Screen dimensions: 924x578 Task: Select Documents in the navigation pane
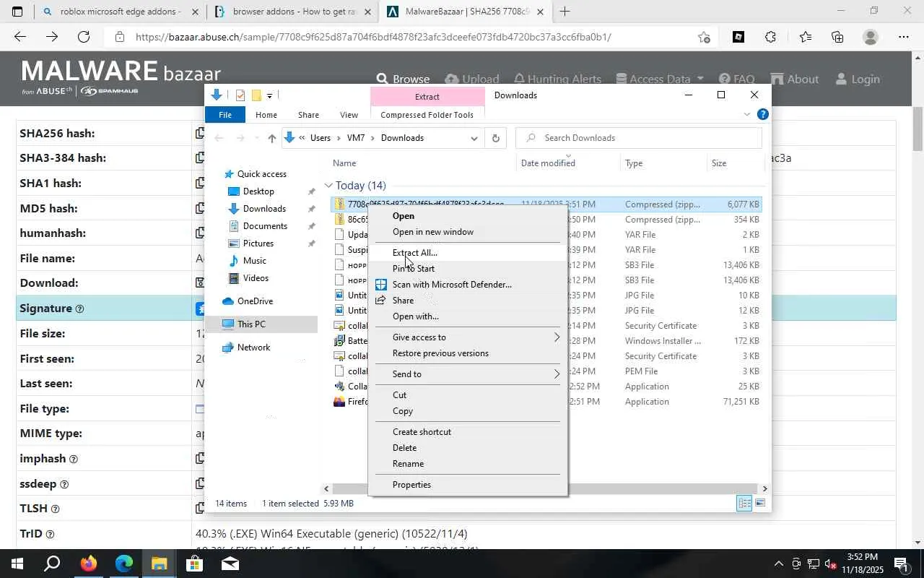(x=265, y=226)
